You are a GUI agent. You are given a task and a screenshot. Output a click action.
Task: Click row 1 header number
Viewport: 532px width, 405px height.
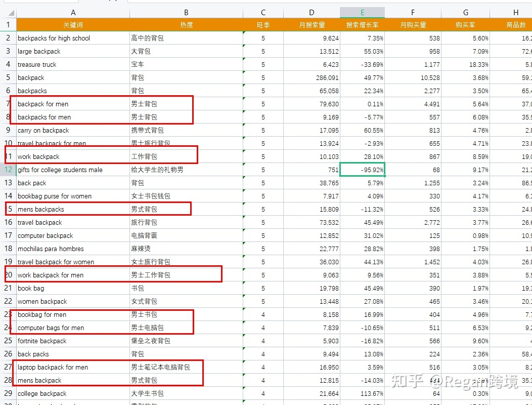pos(8,25)
